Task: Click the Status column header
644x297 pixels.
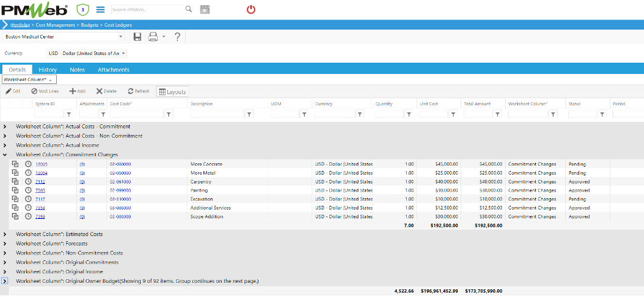Action: (x=575, y=104)
